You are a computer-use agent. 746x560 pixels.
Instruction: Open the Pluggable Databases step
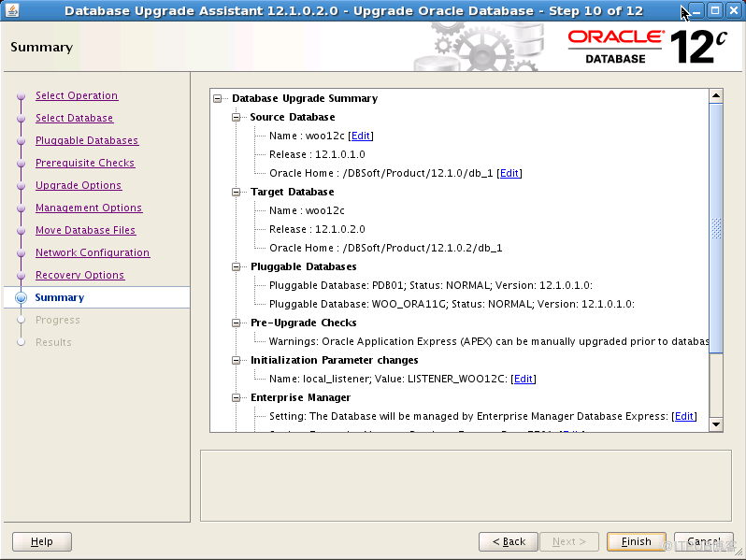tap(87, 140)
